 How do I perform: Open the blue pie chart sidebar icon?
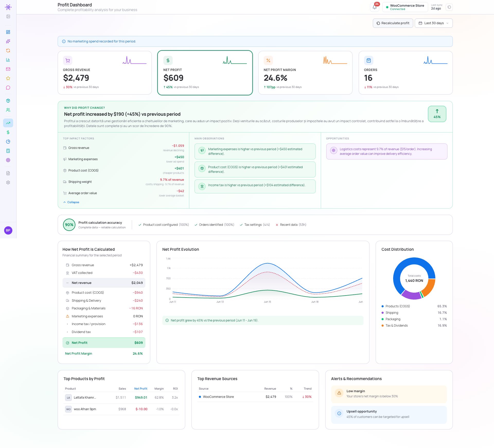pos(8,142)
